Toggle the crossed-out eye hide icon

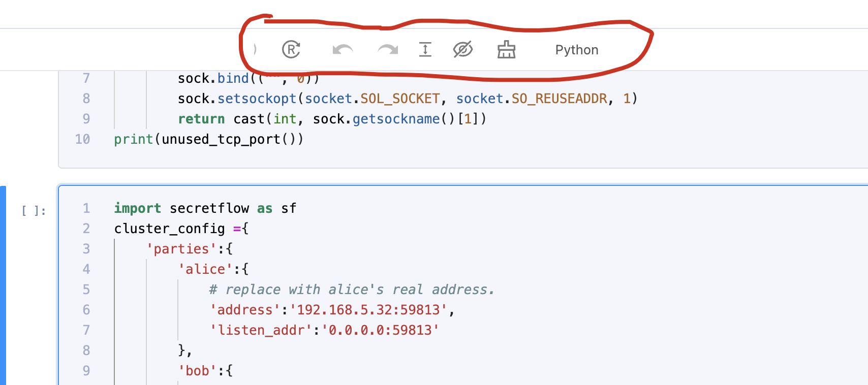[462, 50]
